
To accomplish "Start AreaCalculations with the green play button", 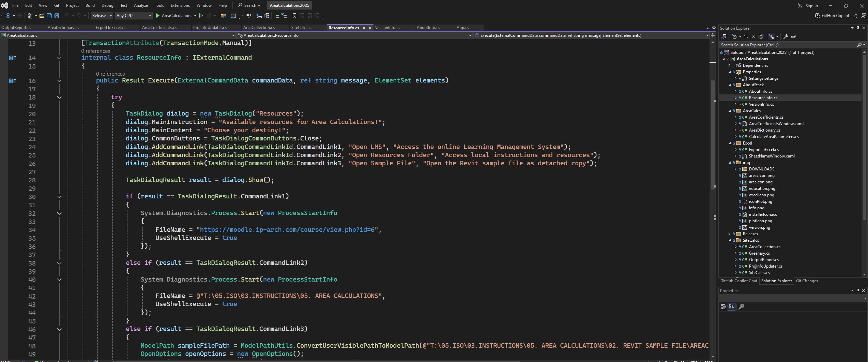I will (157, 16).
